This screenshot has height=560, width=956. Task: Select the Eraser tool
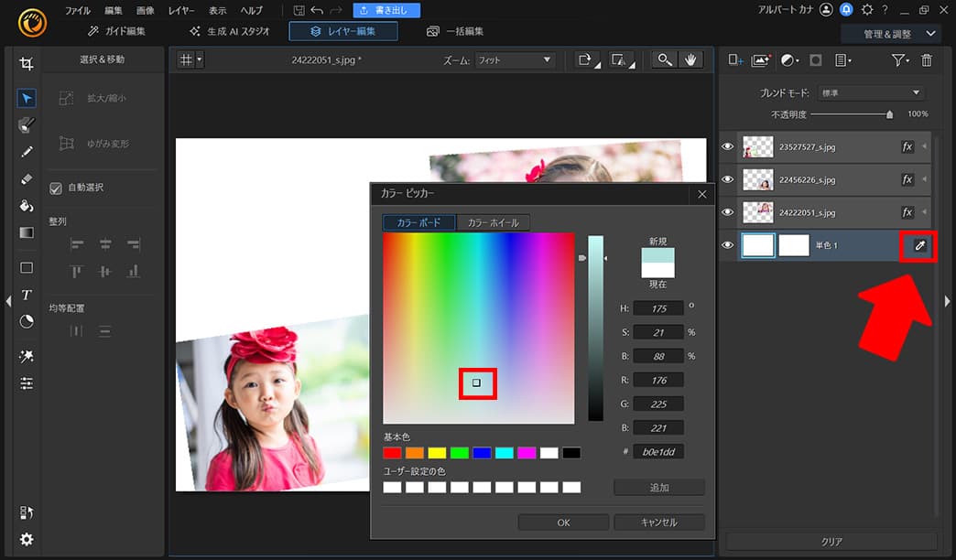pyautogui.click(x=27, y=178)
